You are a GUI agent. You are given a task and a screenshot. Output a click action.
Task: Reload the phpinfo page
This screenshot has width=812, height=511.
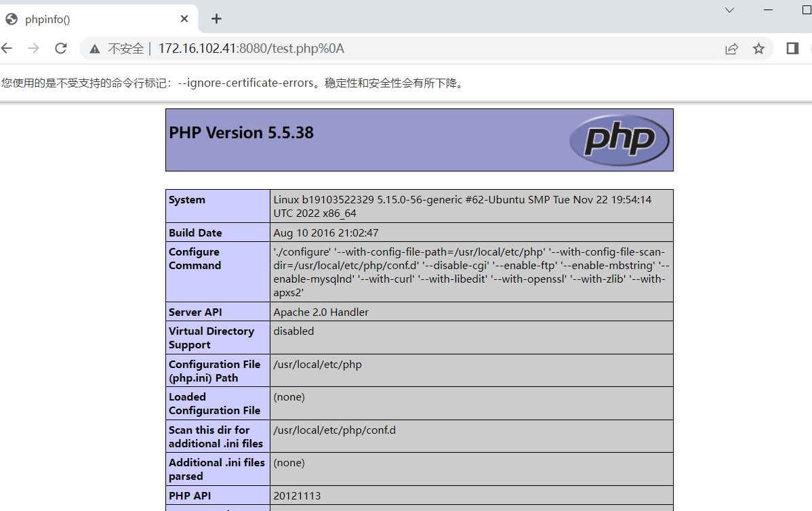pyautogui.click(x=60, y=48)
